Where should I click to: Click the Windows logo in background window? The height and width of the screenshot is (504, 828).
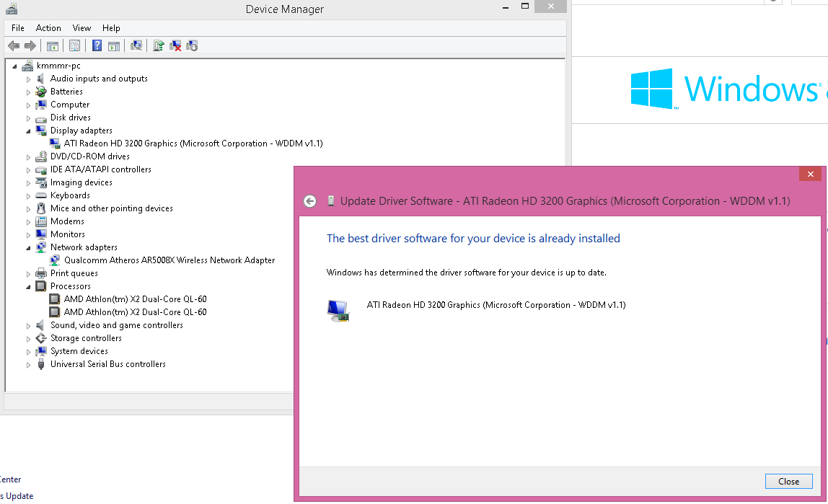click(x=652, y=89)
